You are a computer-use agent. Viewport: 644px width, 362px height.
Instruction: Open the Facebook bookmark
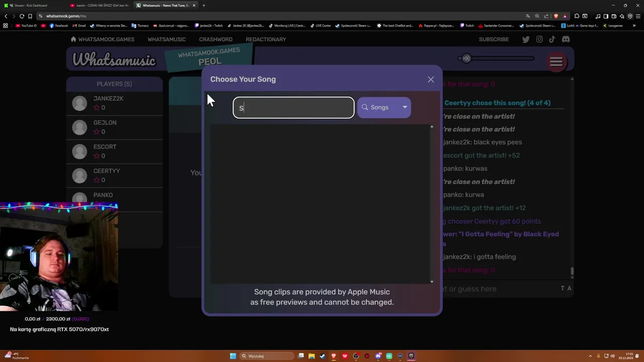pos(58,26)
